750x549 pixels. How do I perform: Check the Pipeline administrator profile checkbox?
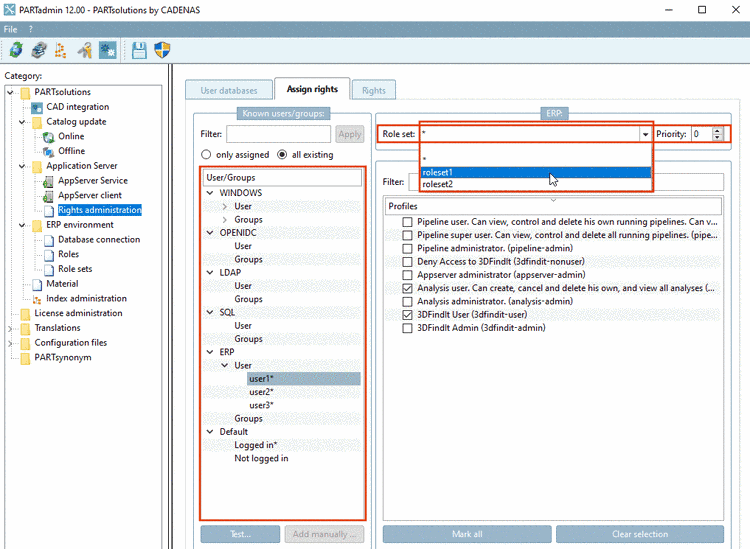[407, 249]
